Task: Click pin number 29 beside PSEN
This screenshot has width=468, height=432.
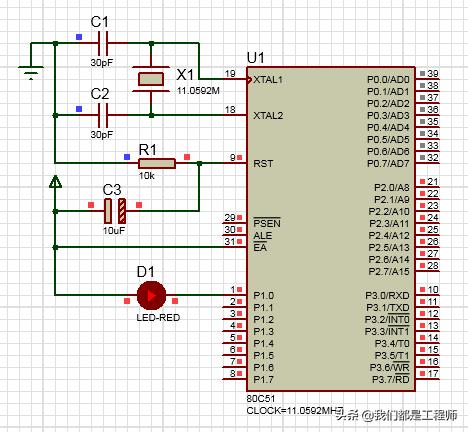Action: [230, 218]
